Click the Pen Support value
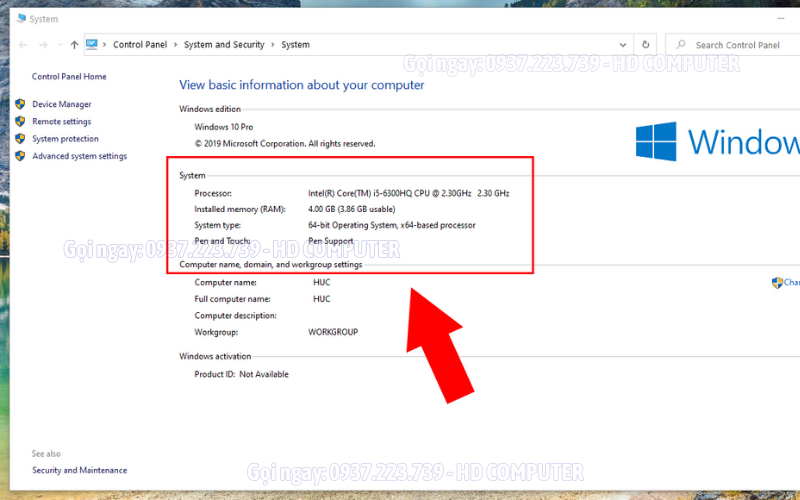 (331, 241)
